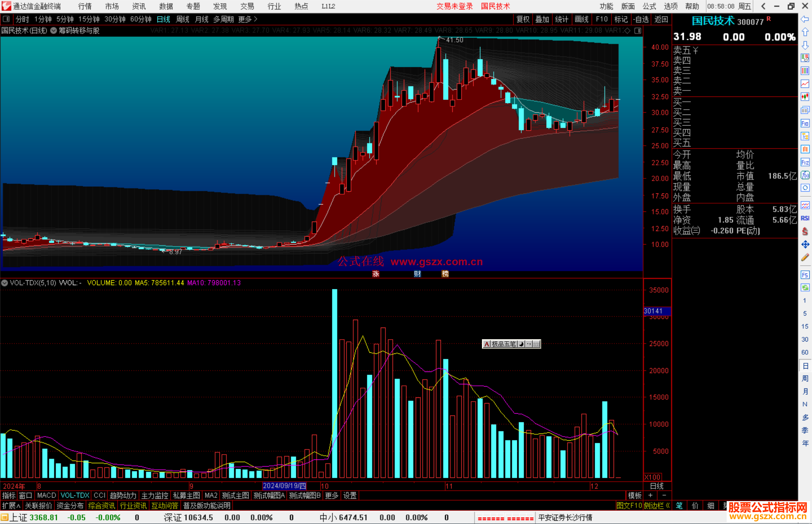Click the 设置 settings button
This screenshot has height=524, width=812.
point(350,495)
